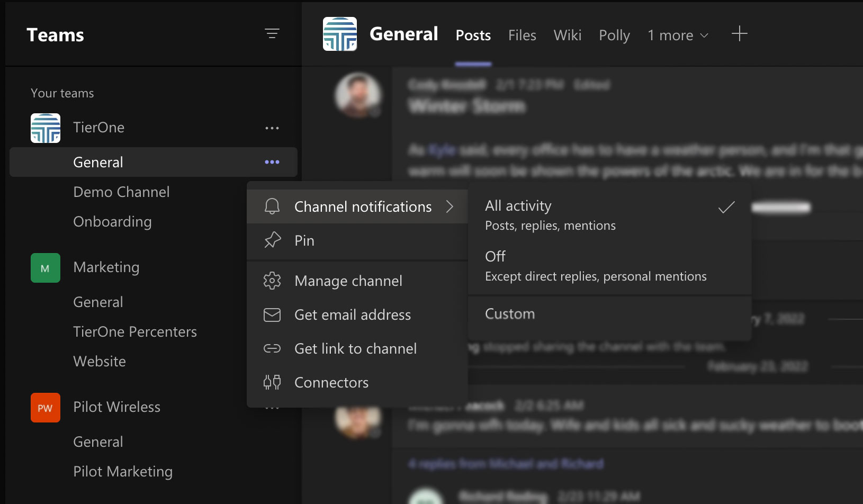Open General channel under Pilot Wireless
Image resolution: width=863 pixels, height=504 pixels.
98,442
